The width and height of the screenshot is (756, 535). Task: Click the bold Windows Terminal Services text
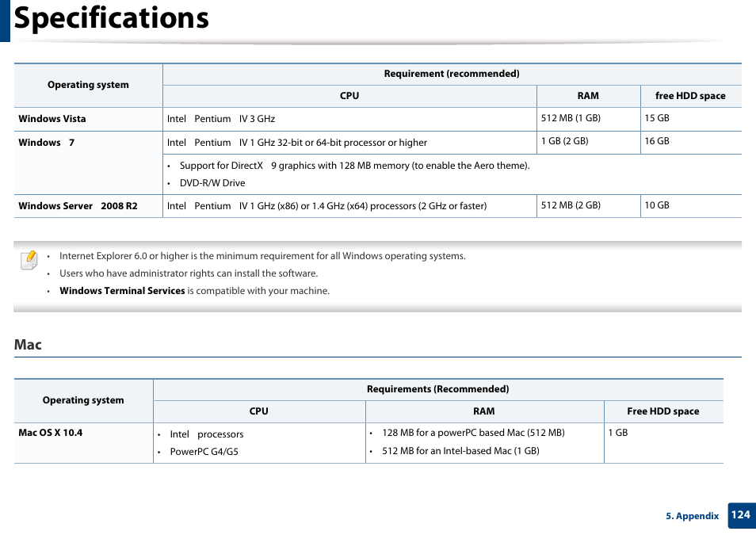pyautogui.click(x=122, y=290)
